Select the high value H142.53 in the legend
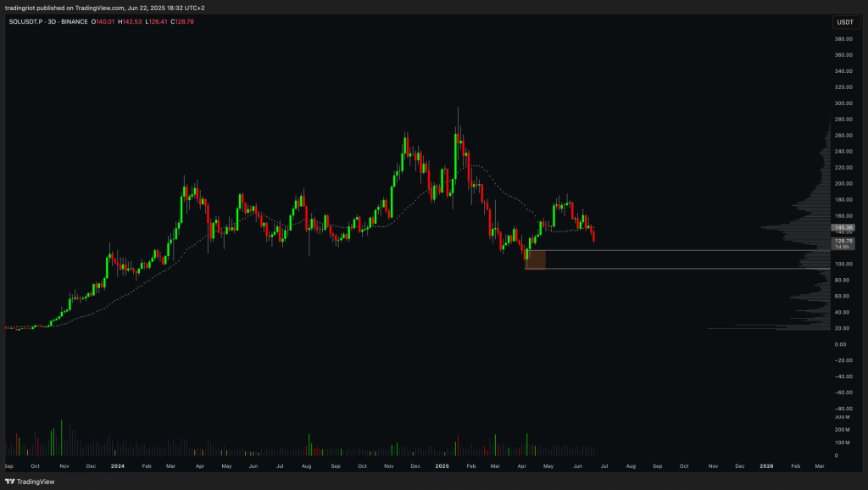This screenshot has height=490, width=868. coord(130,22)
